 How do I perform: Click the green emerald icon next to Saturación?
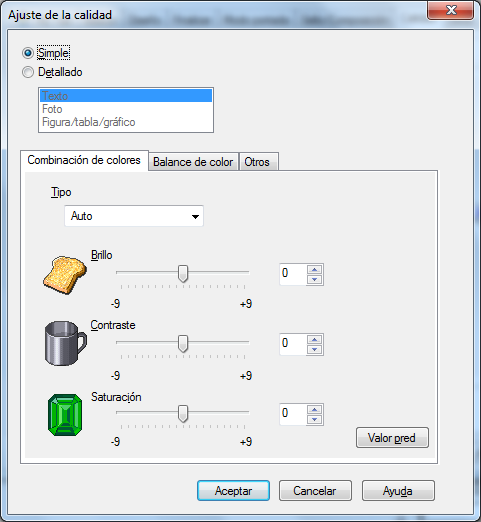tap(65, 415)
